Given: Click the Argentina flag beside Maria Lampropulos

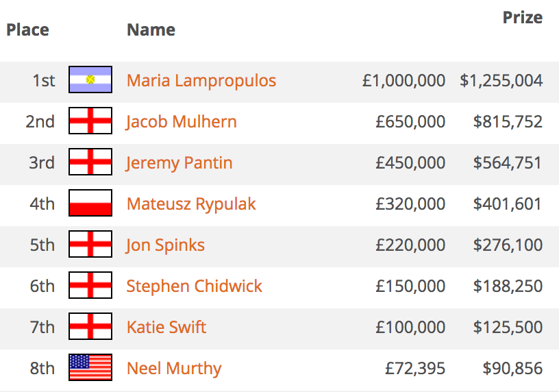Looking at the screenshot, I should (x=90, y=79).
